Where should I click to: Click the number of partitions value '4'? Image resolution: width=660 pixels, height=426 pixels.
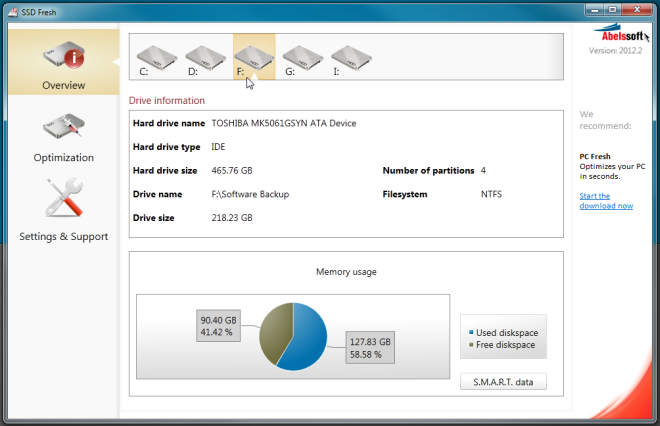click(x=483, y=170)
